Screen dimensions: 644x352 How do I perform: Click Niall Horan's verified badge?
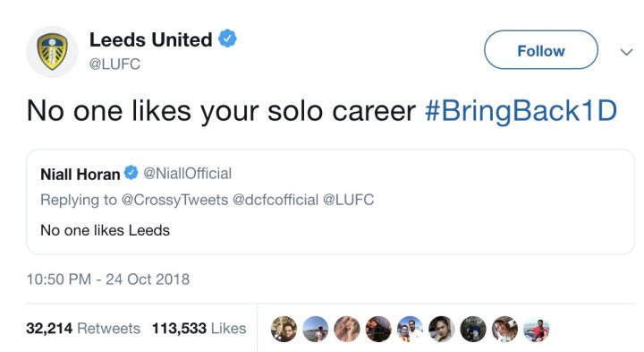tap(131, 173)
